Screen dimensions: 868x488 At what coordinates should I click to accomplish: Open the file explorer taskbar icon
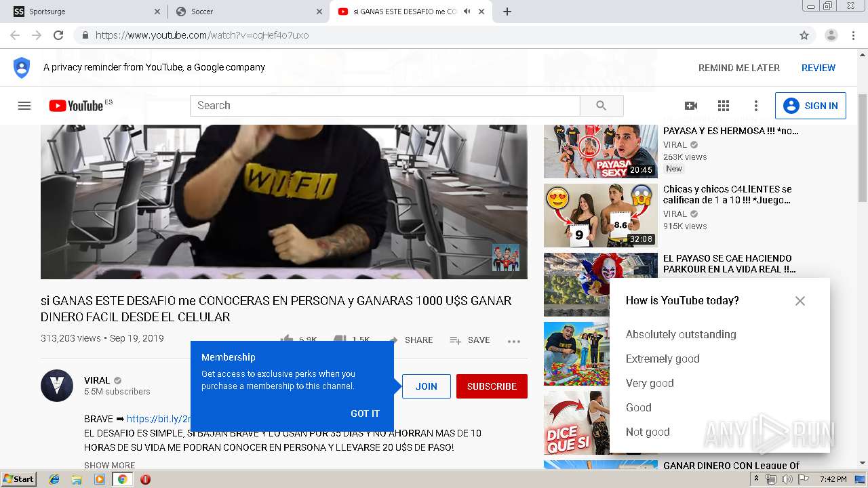click(x=77, y=479)
